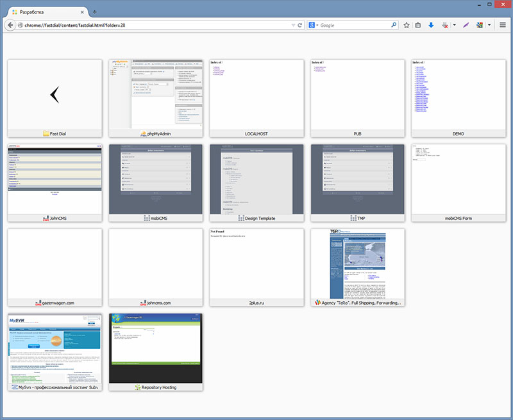The height and width of the screenshot is (420, 513).
Task: Reload the page with the refresh icon
Action: [299, 25]
